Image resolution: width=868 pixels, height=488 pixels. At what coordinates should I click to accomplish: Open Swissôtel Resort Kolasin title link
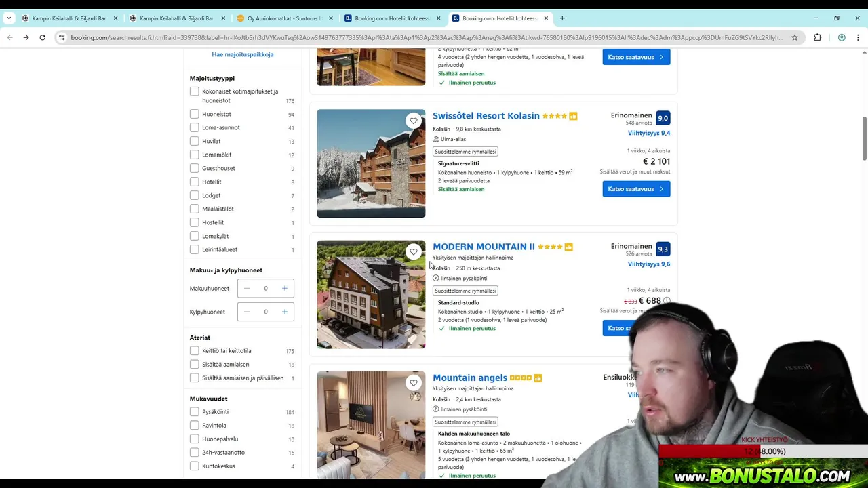[486, 116]
